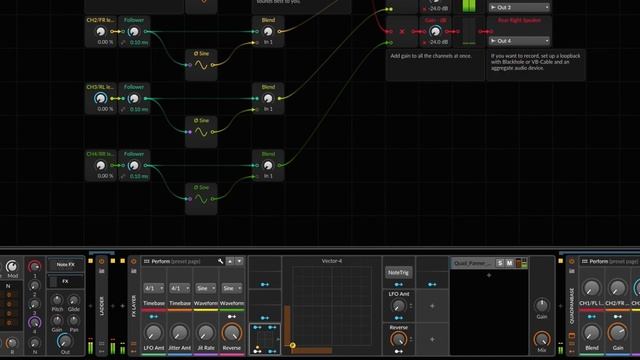Click the Jitter Amt knob

point(180,333)
